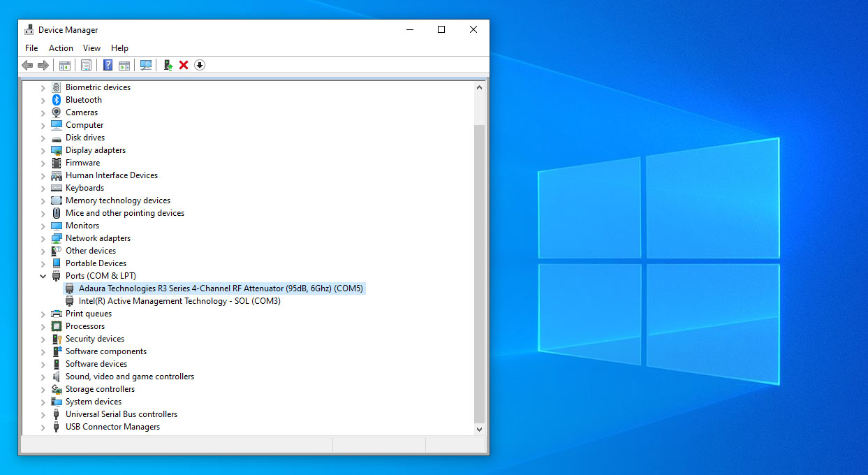Click the scrollbar down arrow in device list

click(x=479, y=429)
